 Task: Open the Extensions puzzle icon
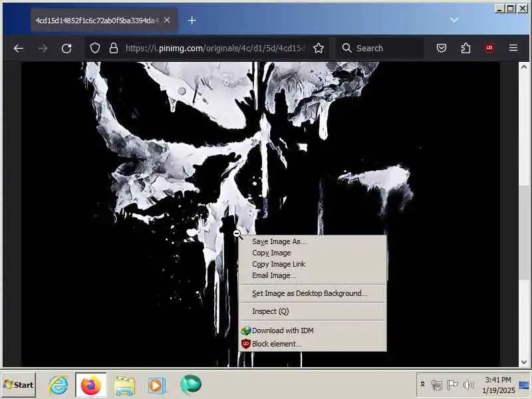point(465,48)
